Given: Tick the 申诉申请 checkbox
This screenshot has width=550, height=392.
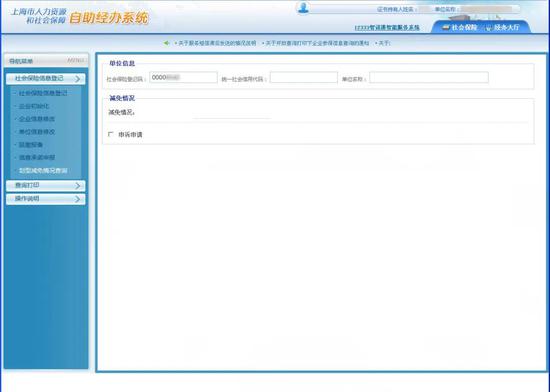Looking at the screenshot, I should 111,134.
